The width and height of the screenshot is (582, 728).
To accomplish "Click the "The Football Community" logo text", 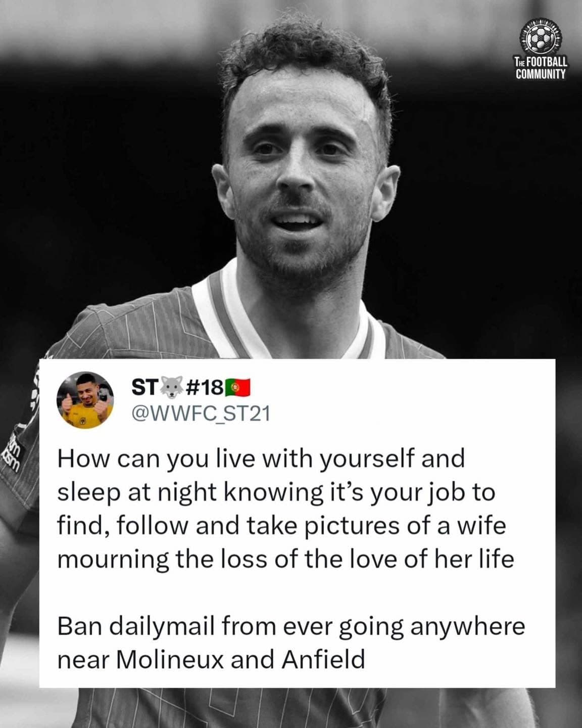I will click(x=541, y=68).
